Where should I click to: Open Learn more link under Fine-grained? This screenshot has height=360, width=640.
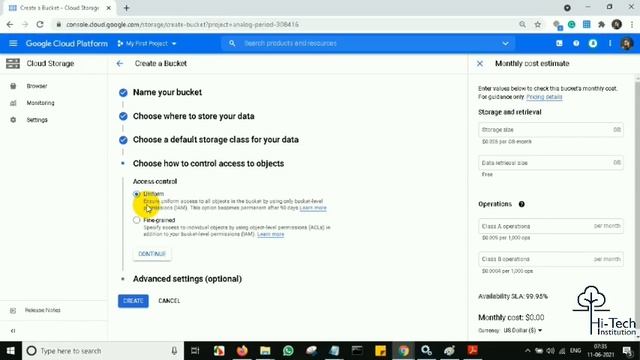tap(271, 234)
